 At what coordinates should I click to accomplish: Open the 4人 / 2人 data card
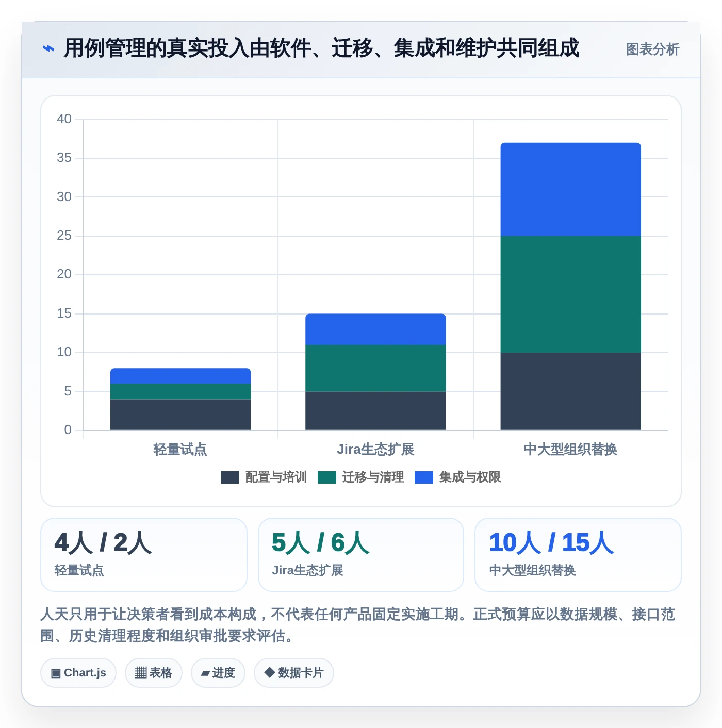(x=144, y=555)
